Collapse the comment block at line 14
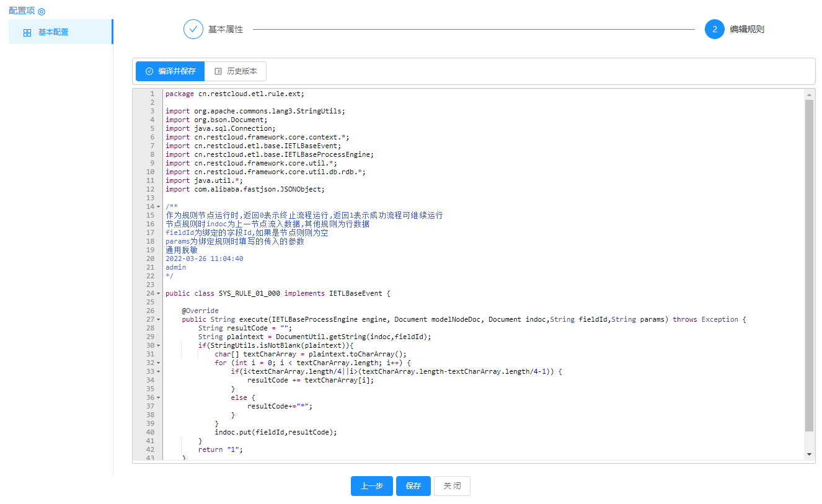 click(x=159, y=206)
